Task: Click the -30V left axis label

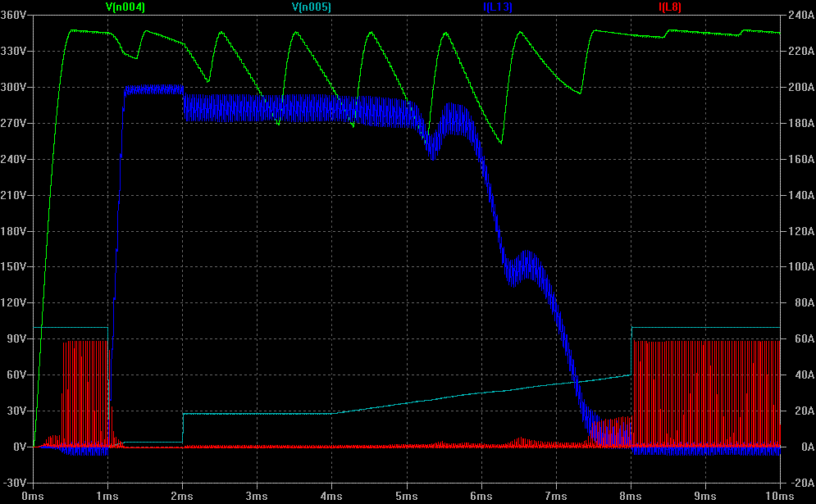Action: click(14, 483)
